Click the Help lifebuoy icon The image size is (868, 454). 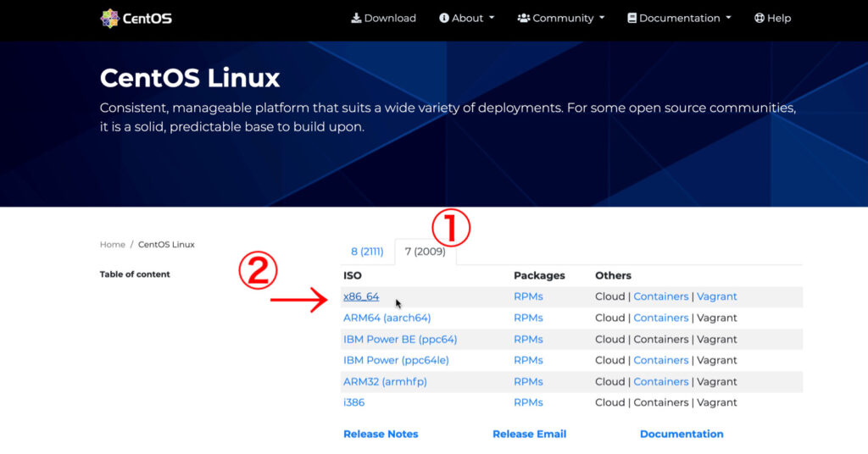(759, 19)
